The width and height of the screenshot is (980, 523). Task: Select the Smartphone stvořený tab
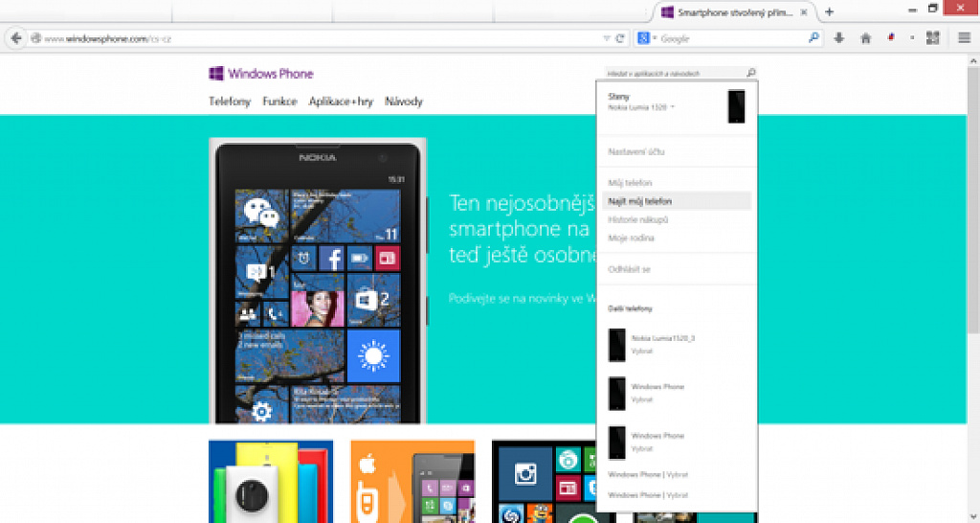tap(734, 12)
